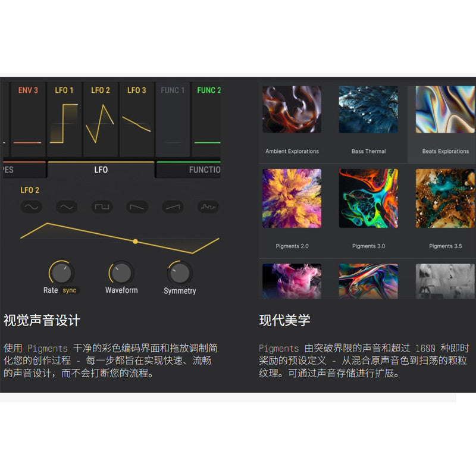Select the ramp-down sawtooth waveform icon
This screenshot has width=476, height=476.
[137, 207]
